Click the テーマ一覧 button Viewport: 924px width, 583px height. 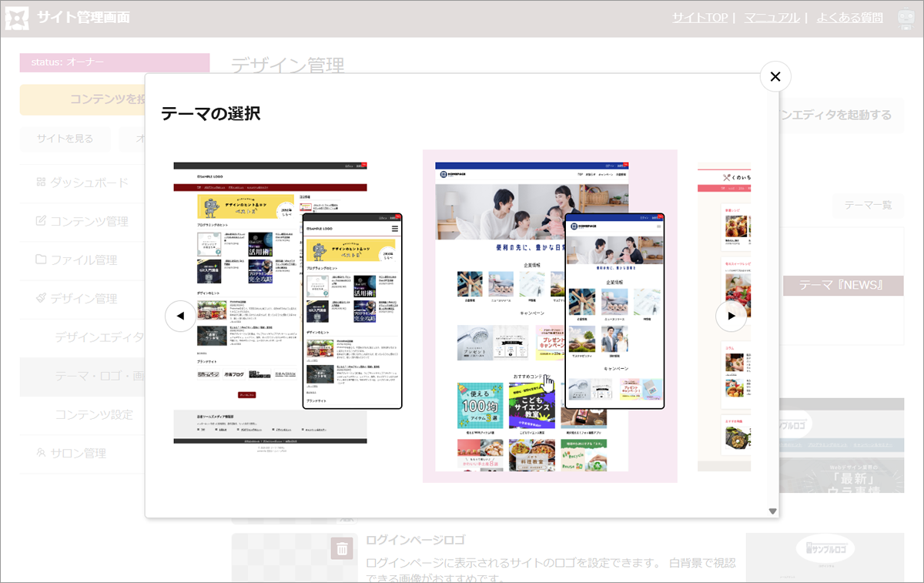tap(868, 205)
